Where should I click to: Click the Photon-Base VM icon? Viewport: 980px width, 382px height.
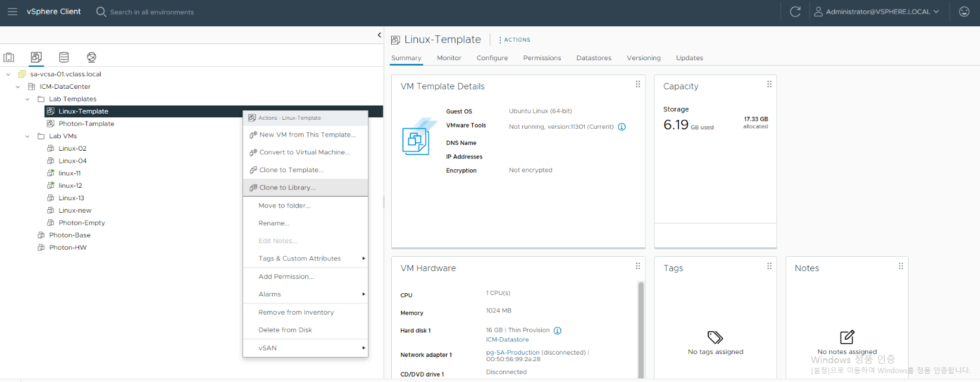[x=41, y=235]
